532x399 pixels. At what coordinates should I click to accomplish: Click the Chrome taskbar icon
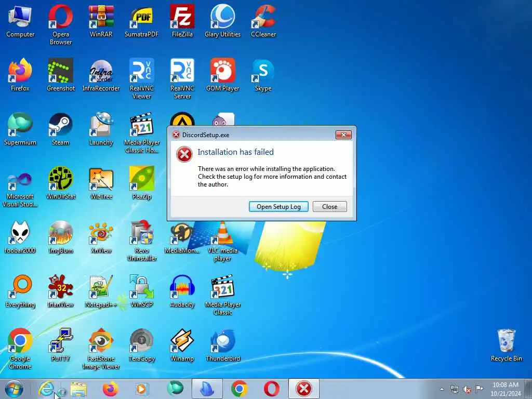(239, 389)
